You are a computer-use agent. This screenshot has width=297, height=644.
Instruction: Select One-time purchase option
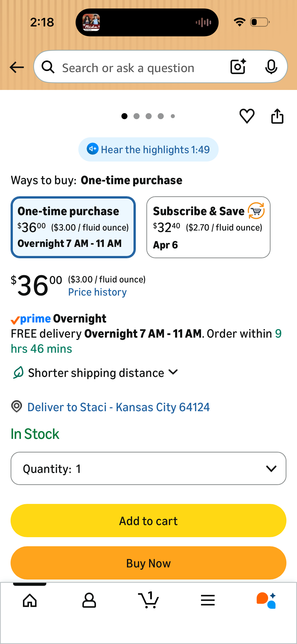click(73, 227)
